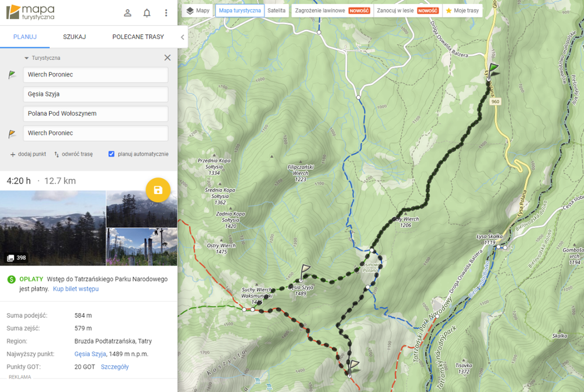Click odwróć trasę to reverse route

point(74,154)
